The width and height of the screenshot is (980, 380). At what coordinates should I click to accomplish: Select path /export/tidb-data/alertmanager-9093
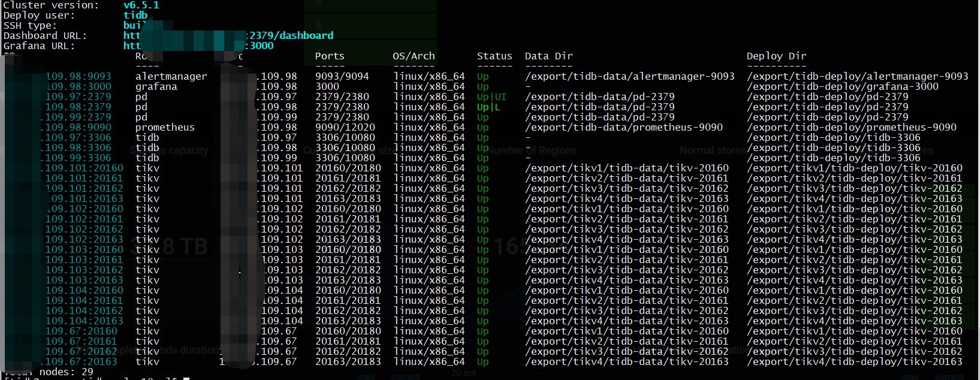pyautogui.click(x=629, y=76)
